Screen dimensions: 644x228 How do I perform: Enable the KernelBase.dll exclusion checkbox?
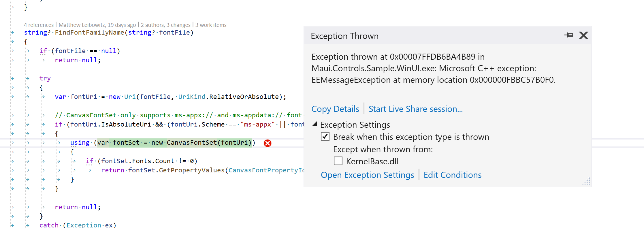(338, 161)
